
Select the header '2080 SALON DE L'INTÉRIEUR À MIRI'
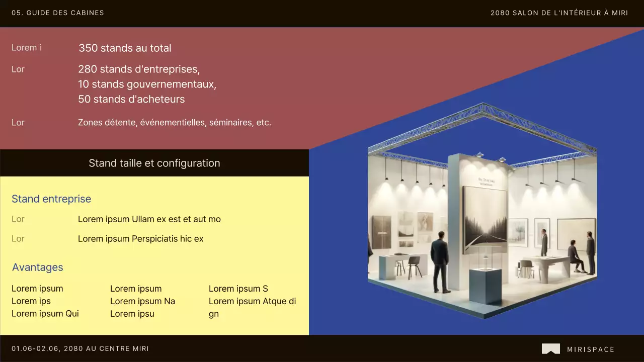click(559, 13)
